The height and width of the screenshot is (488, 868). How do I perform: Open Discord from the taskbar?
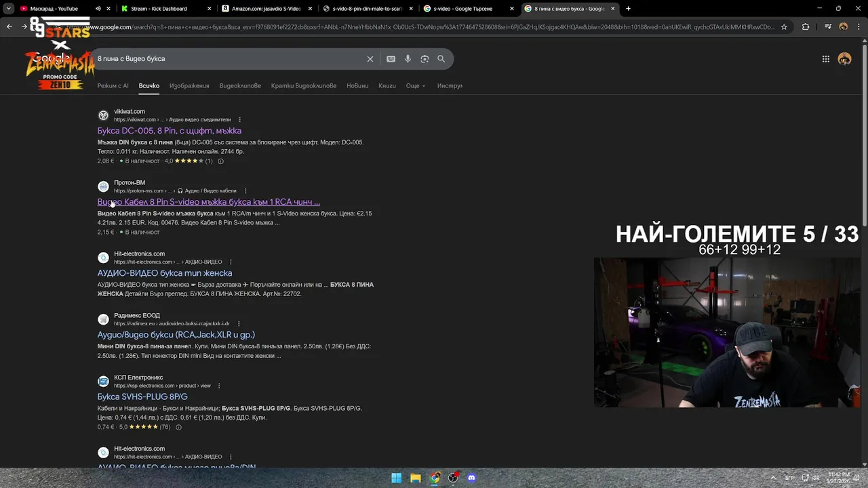(472, 478)
